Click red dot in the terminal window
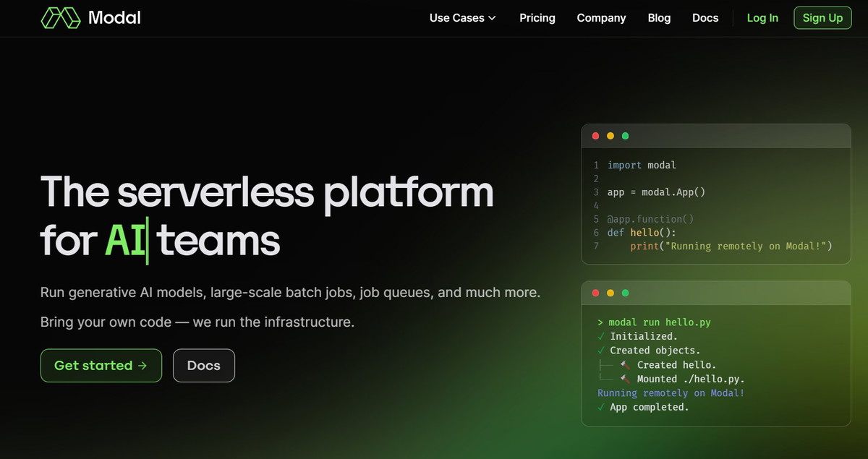The height and width of the screenshot is (459, 868). [x=596, y=293]
